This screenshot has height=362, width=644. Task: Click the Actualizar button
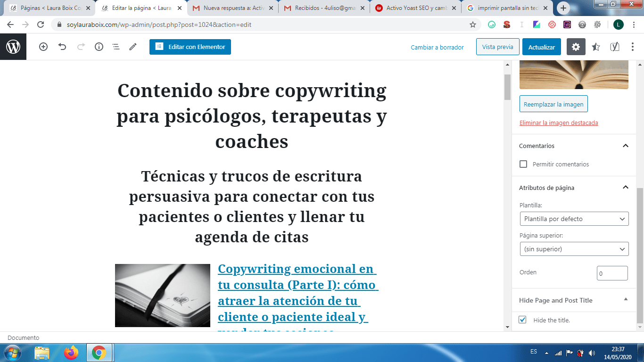(542, 47)
